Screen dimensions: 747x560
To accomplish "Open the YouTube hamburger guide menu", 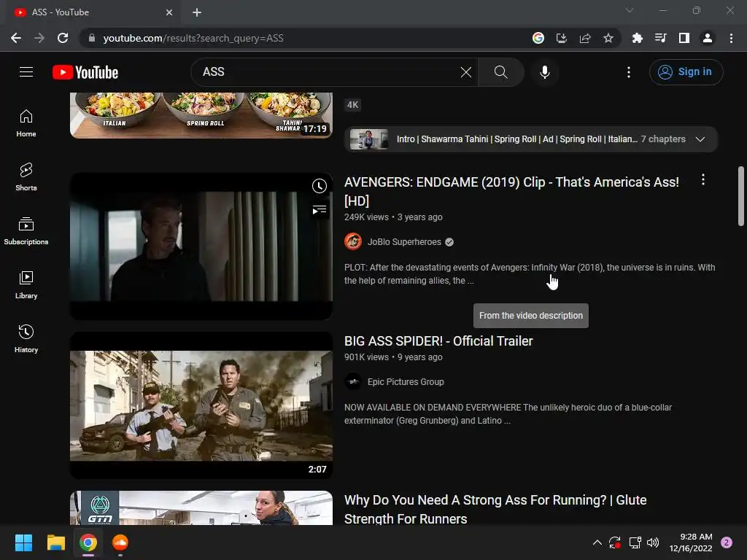I will coord(26,72).
